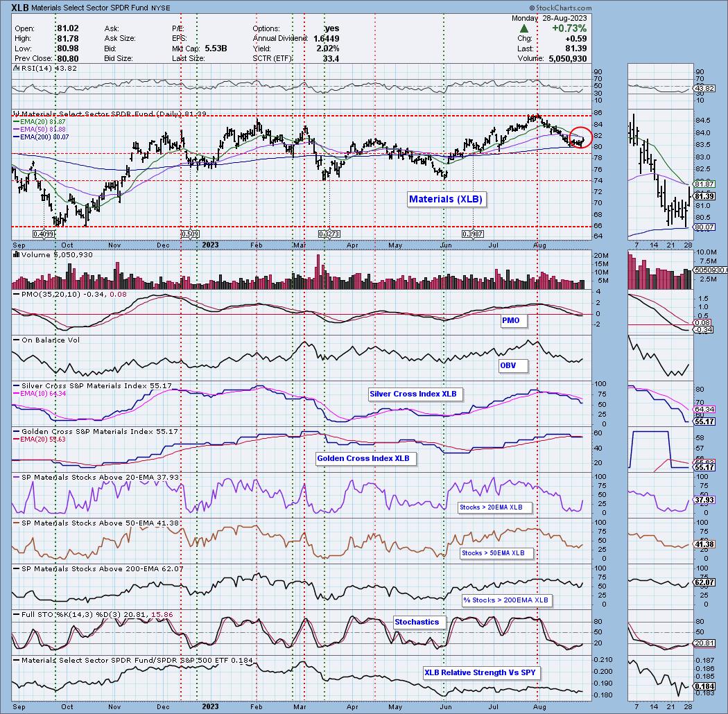Click the Materials (XLB) annotation box
This screenshot has height=714, width=728.
(446, 199)
